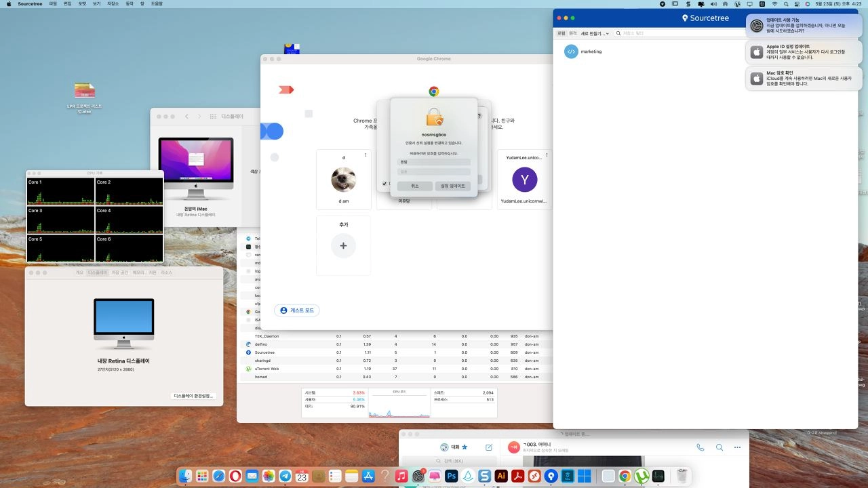
Task: Switch to 저장 공간 tab
Action: point(119,272)
